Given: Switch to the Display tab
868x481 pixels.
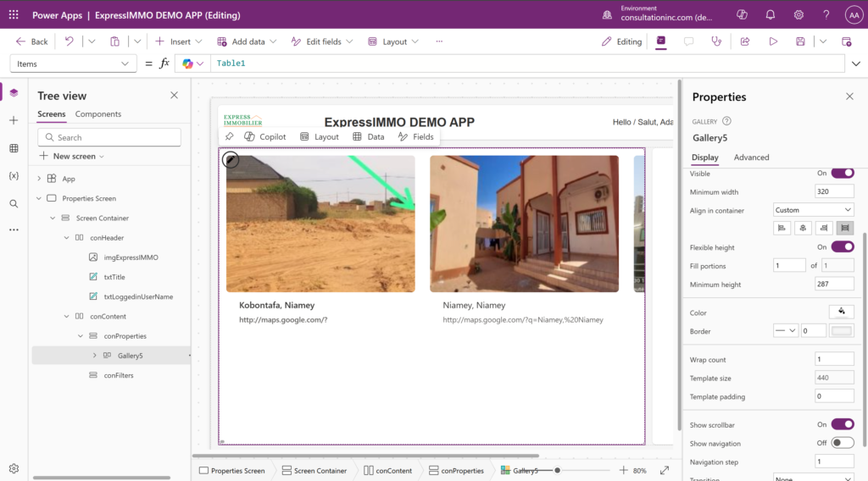Looking at the screenshot, I should pyautogui.click(x=704, y=157).
